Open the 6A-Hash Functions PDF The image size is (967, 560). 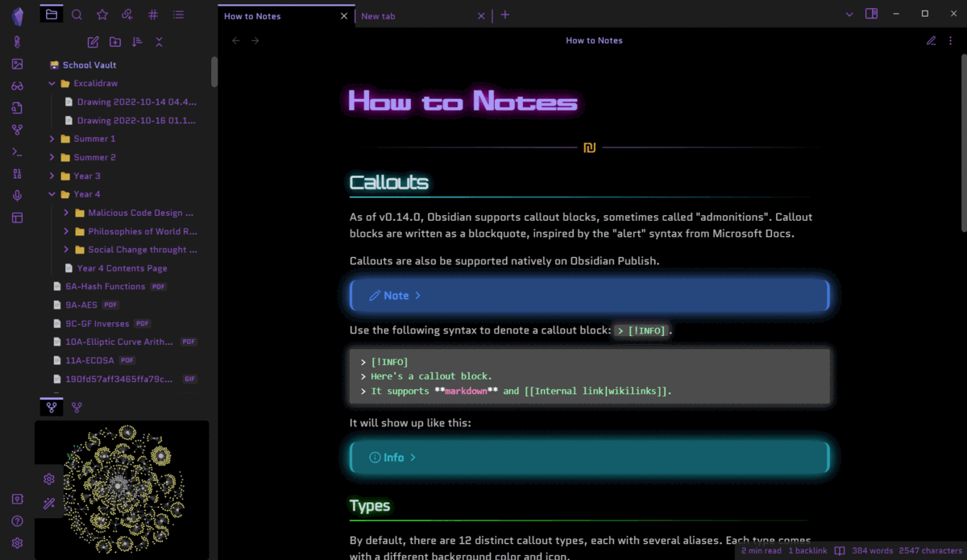point(106,286)
